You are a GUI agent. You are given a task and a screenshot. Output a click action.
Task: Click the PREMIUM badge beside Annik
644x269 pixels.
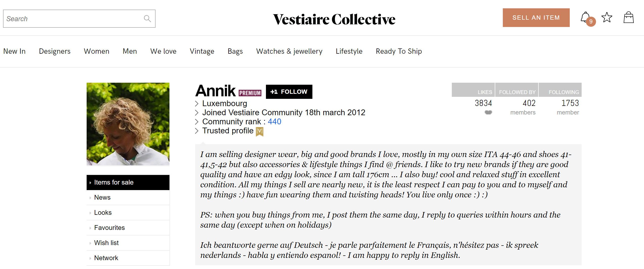coord(250,93)
